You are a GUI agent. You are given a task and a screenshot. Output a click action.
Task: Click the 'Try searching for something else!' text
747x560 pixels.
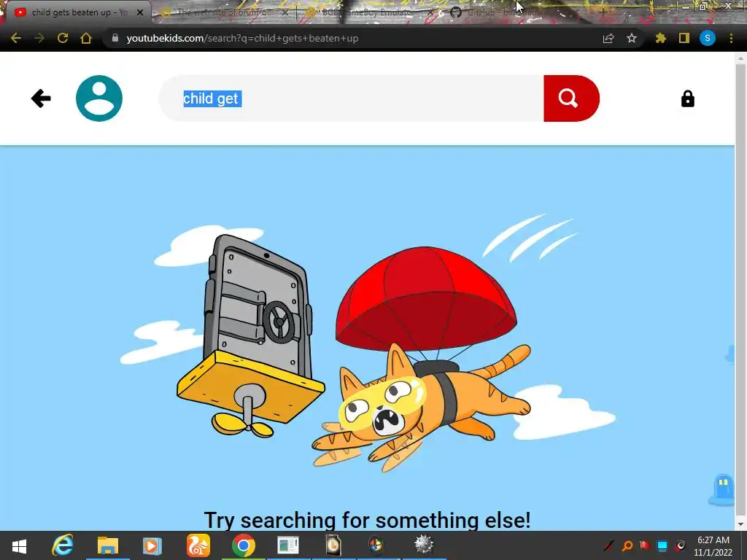tap(367, 519)
